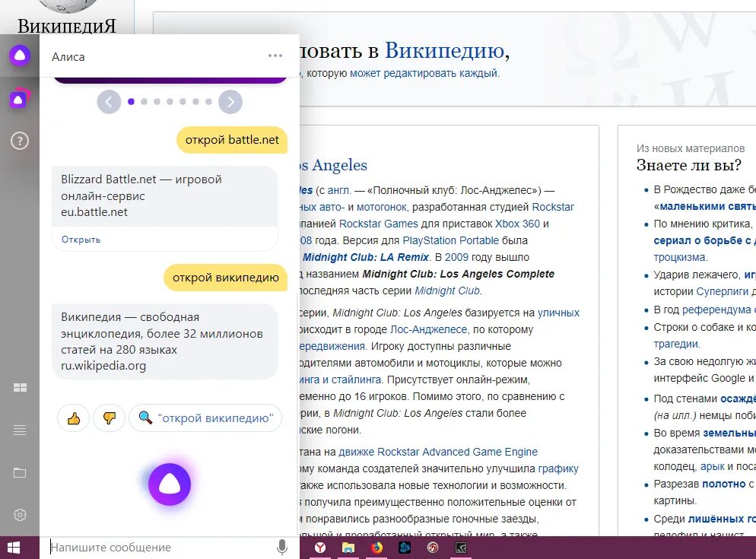Open File Explorer from the taskbar
The image size is (756, 559).
[x=348, y=548]
